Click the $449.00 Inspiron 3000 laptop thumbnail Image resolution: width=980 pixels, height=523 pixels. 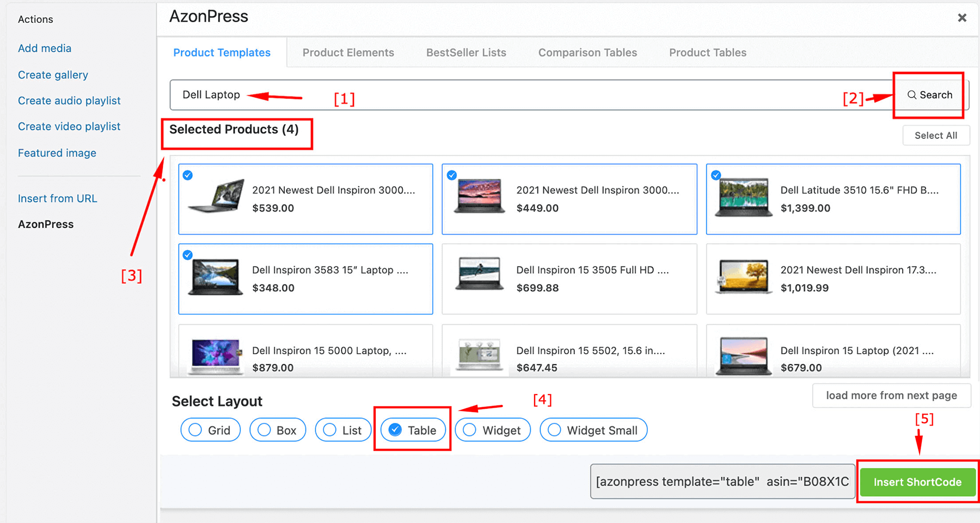[479, 196]
